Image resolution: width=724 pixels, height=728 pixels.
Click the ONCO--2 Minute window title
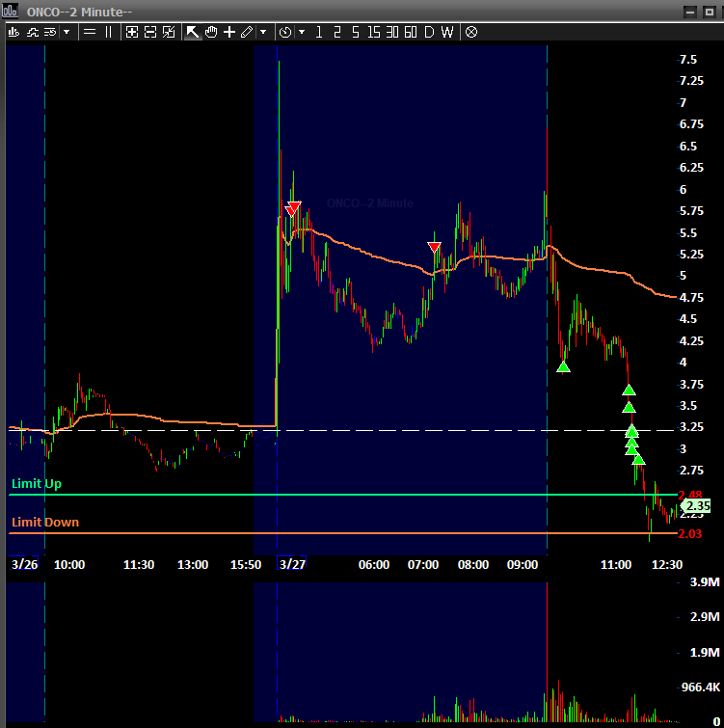pos(79,12)
